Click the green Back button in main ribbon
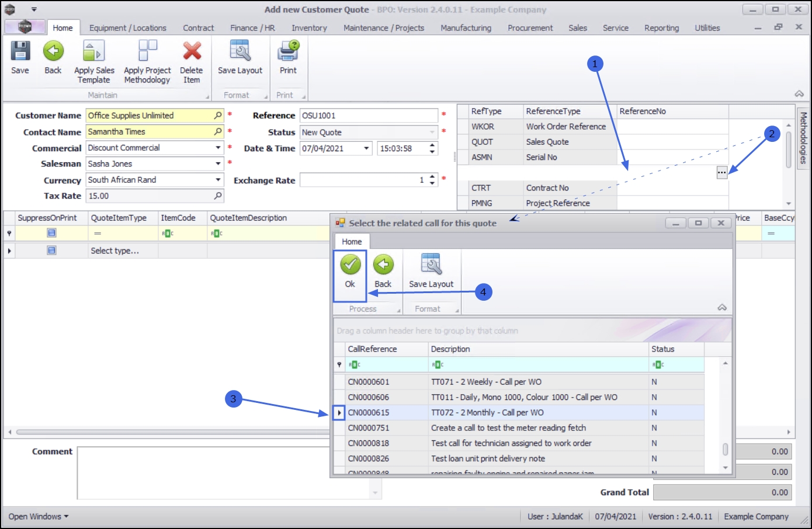Screen dimensions: 812x529 tap(53, 58)
